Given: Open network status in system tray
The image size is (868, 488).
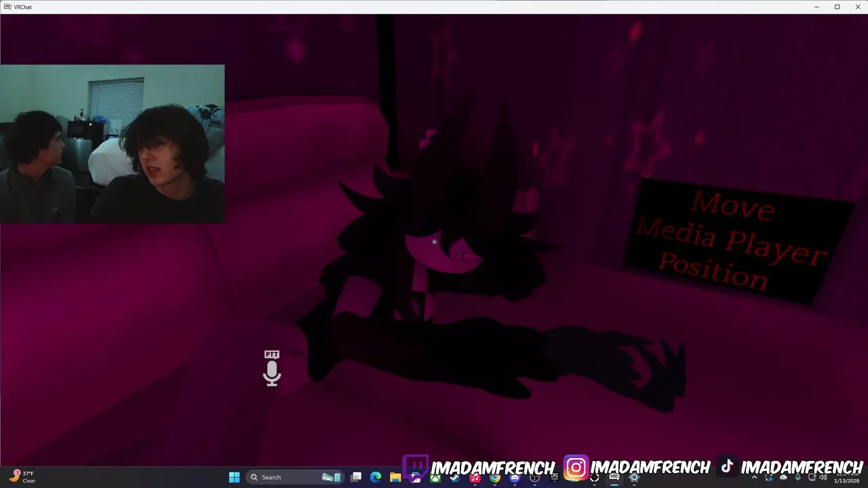Looking at the screenshot, I should pyautogui.click(x=812, y=477).
